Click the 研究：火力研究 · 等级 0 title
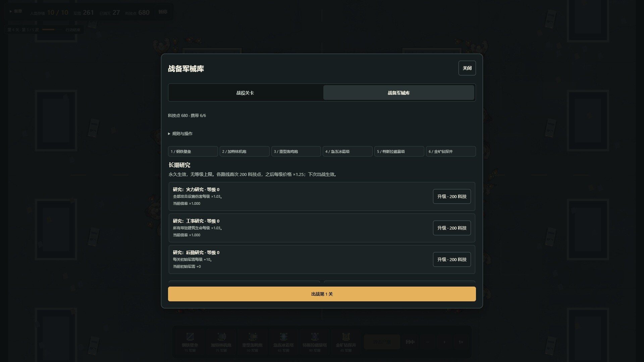Viewport: 644px width, 362px height. pyautogui.click(x=196, y=189)
